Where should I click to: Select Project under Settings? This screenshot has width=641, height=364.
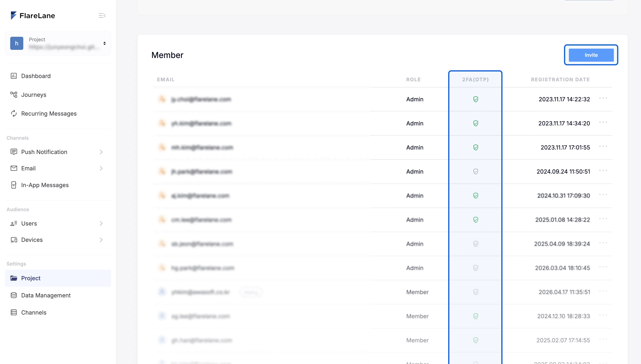pos(58,278)
